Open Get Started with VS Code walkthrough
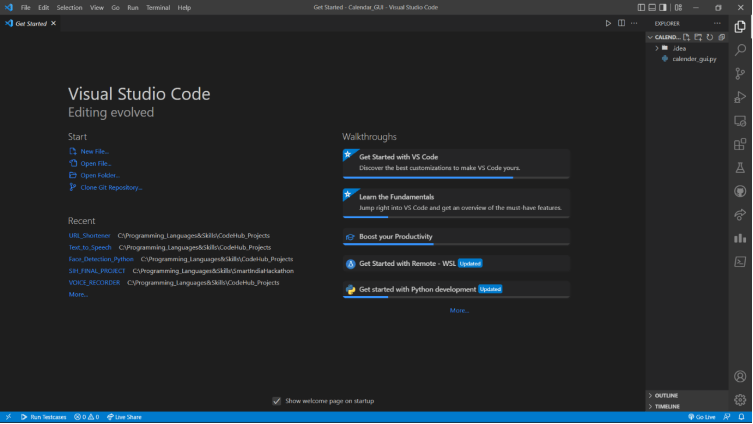The width and height of the screenshot is (753, 424). [456, 164]
